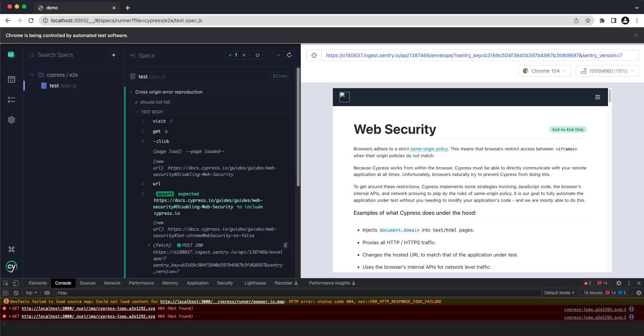The image size is (644, 336).
Task: Collapse the cypress / e2e folder
Action: [x=32, y=75]
